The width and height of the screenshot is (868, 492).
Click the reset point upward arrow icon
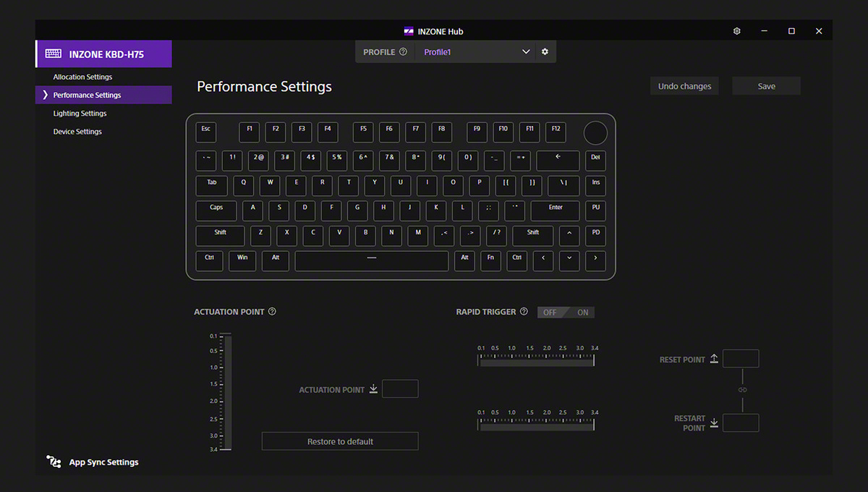(714, 359)
